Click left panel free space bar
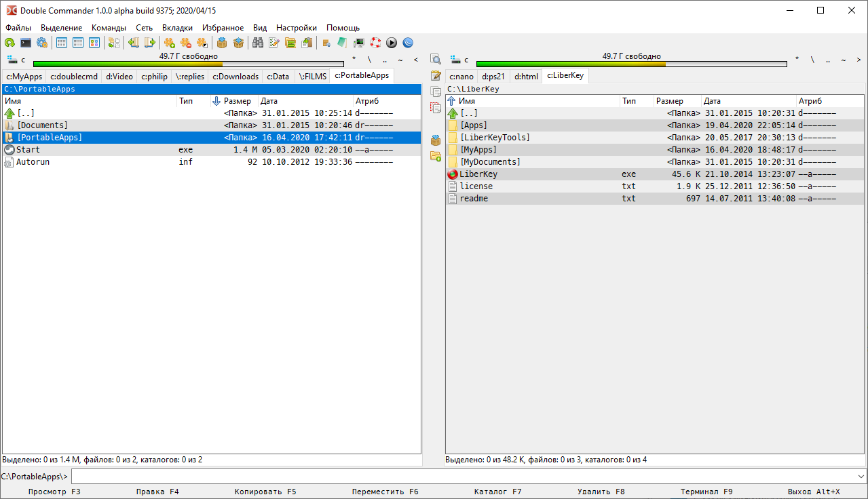 (189, 64)
